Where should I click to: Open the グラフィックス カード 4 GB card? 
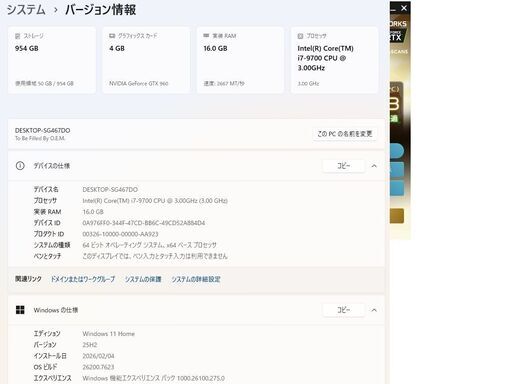[146, 60]
